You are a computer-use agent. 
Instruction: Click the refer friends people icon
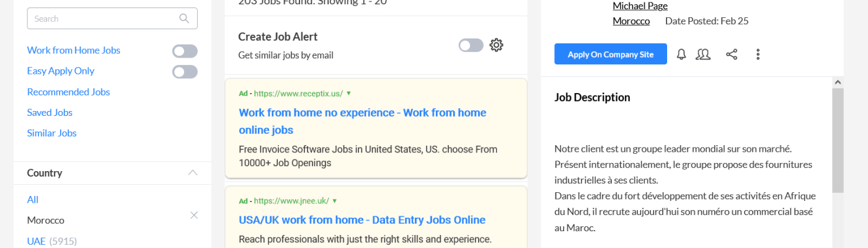pos(703,55)
